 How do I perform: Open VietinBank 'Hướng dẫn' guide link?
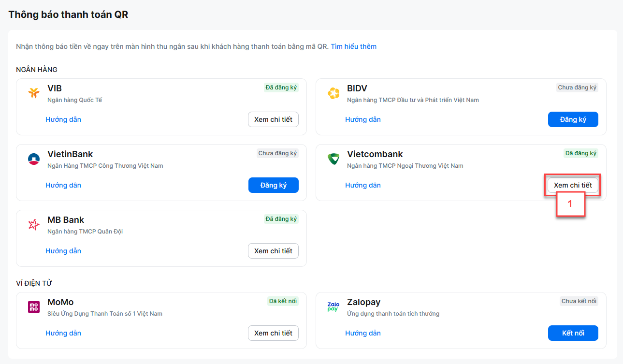pyautogui.click(x=63, y=185)
